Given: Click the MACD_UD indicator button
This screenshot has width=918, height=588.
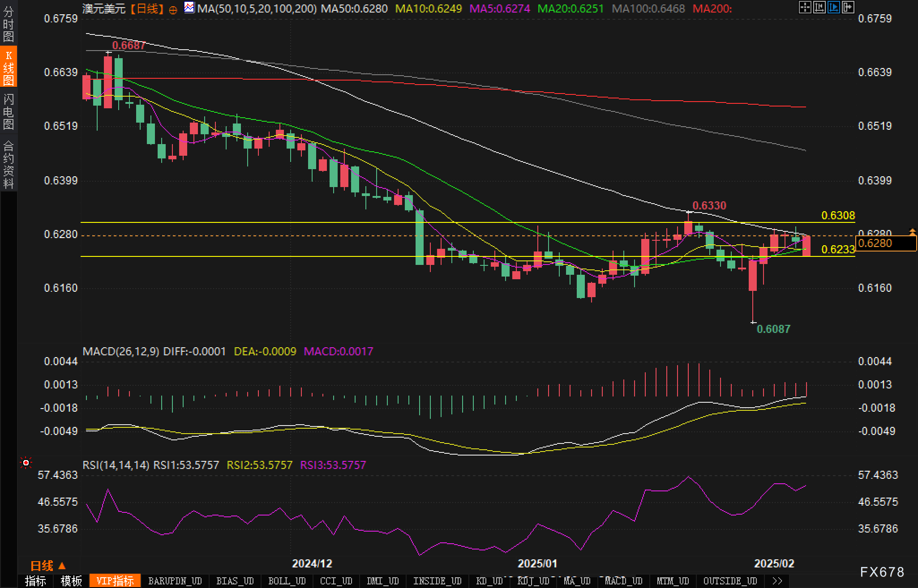Looking at the screenshot, I should coord(623,581).
